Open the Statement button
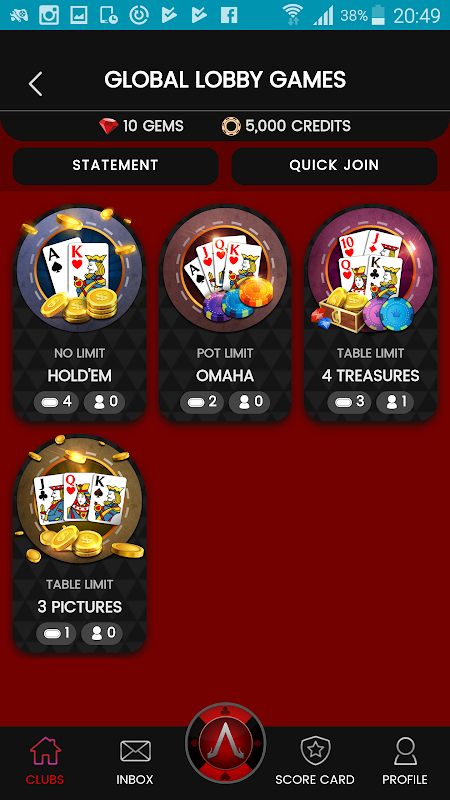The image size is (450, 800). point(116,166)
